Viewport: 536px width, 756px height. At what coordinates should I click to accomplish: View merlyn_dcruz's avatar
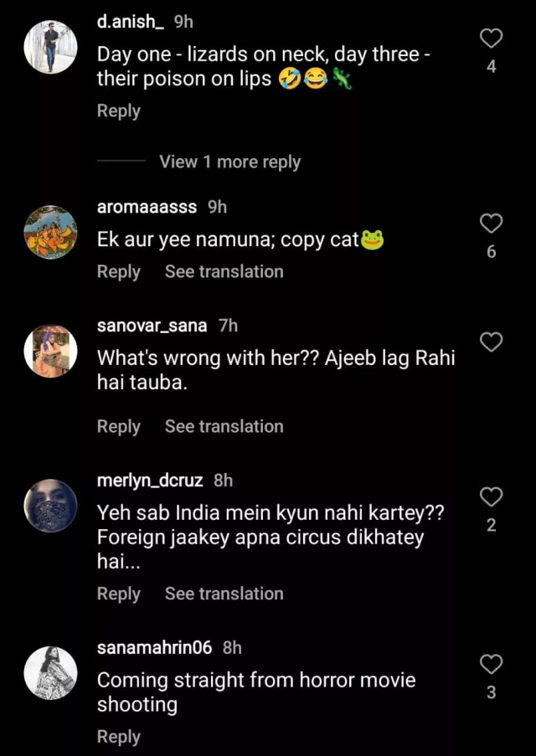coord(50,505)
